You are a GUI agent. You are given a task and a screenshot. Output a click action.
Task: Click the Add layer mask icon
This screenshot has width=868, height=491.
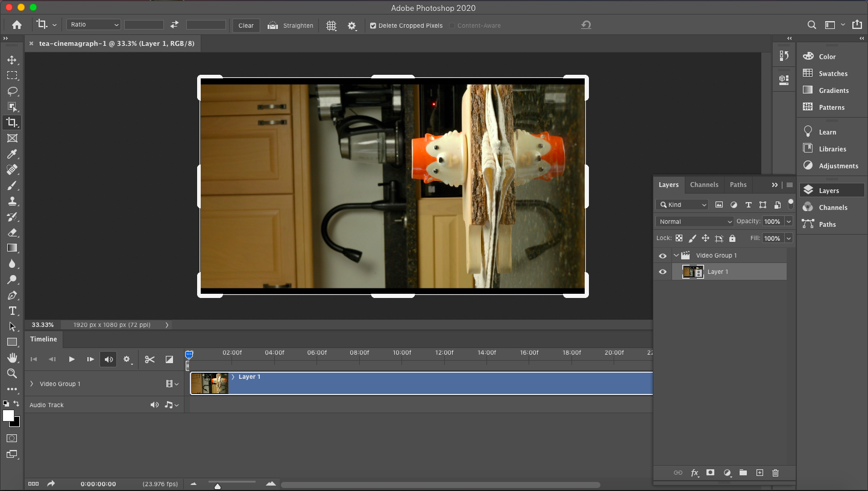coord(711,473)
